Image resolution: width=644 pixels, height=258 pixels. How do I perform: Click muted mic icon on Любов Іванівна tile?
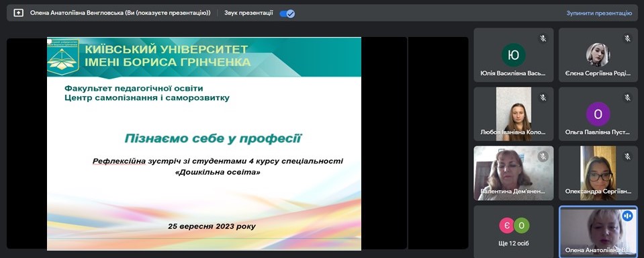click(543, 97)
